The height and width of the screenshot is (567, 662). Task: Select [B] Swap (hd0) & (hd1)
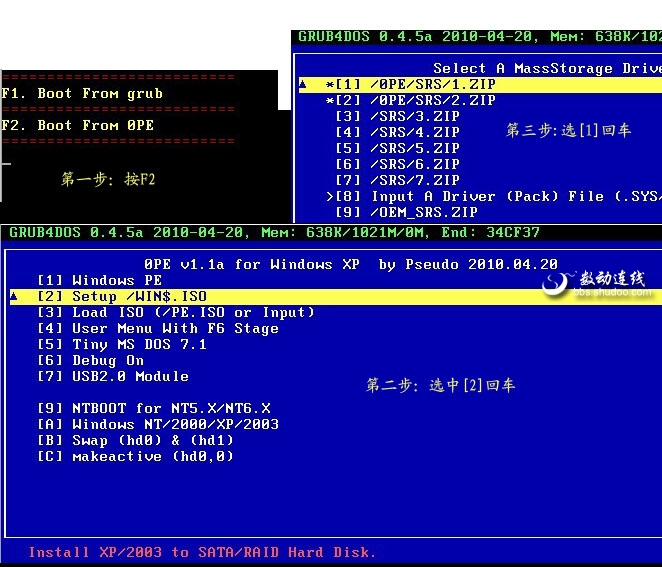click(x=136, y=440)
